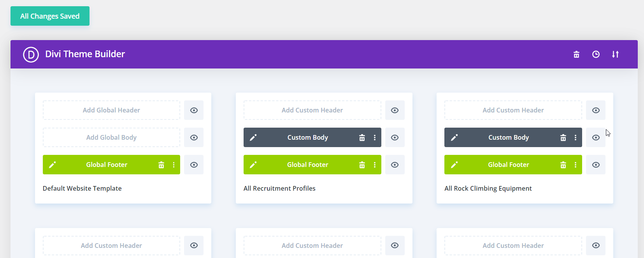Click the Default Website Template label
The width and height of the screenshot is (644, 258).
pyautogui.click(x=82, y=188)
